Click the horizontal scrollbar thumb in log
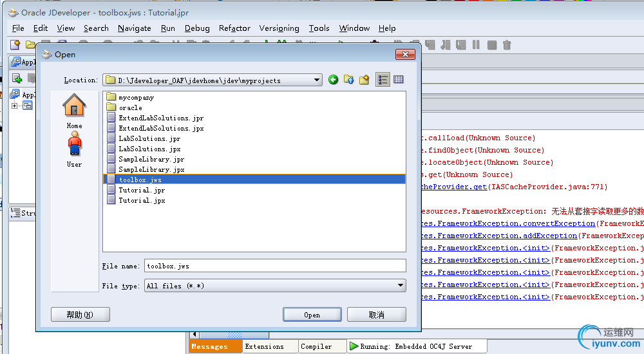The width and height of the screenshot is (644, 354). pos(234,335)
